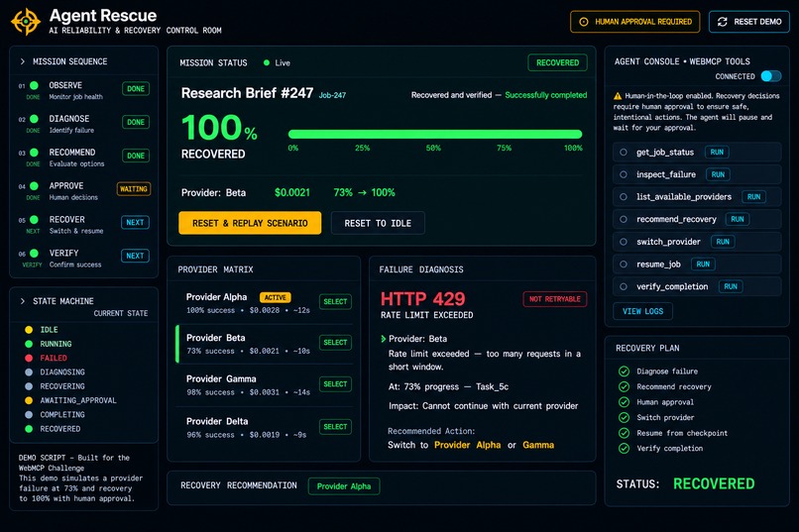The image size is (799, 532).
Task: Click the green Live status dot
Action: (267, 62)
